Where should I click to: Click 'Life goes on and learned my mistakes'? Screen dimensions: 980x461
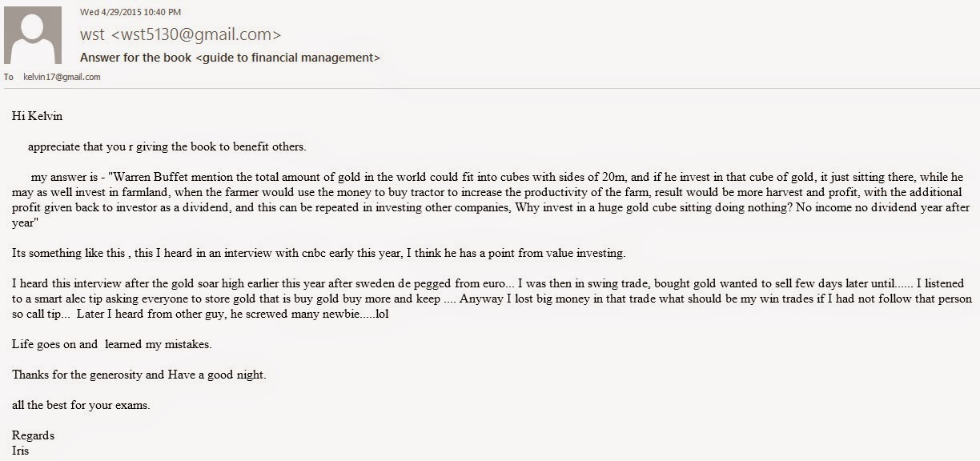point(111,344)
